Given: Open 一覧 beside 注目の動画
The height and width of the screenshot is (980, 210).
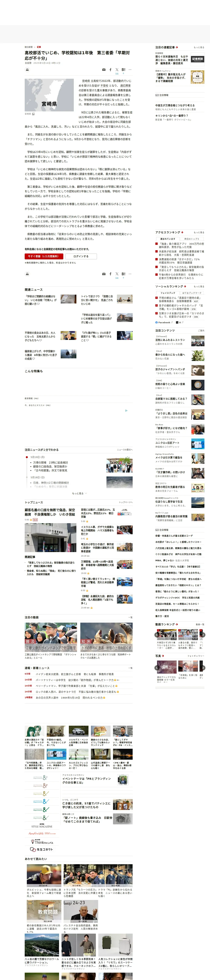Looking at the screenshot, I should pyautogui.click(x=130, y=617).
